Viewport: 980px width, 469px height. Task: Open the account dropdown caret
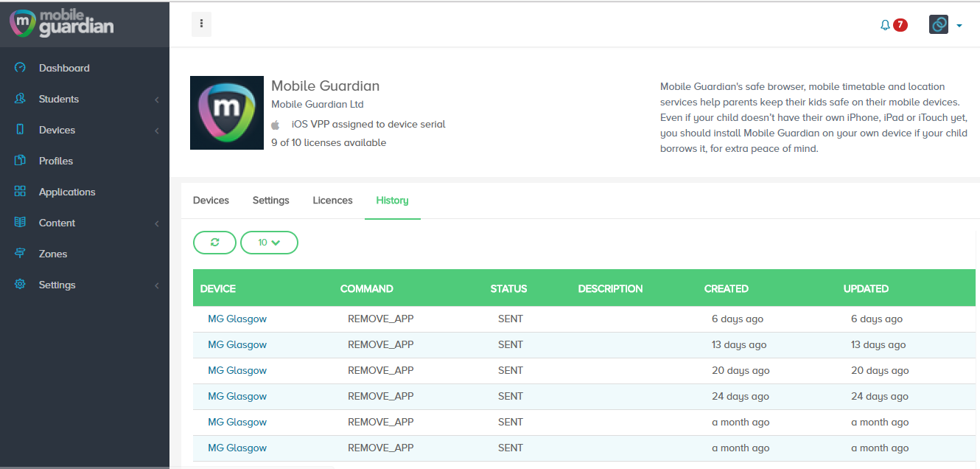tap(959, 26)
